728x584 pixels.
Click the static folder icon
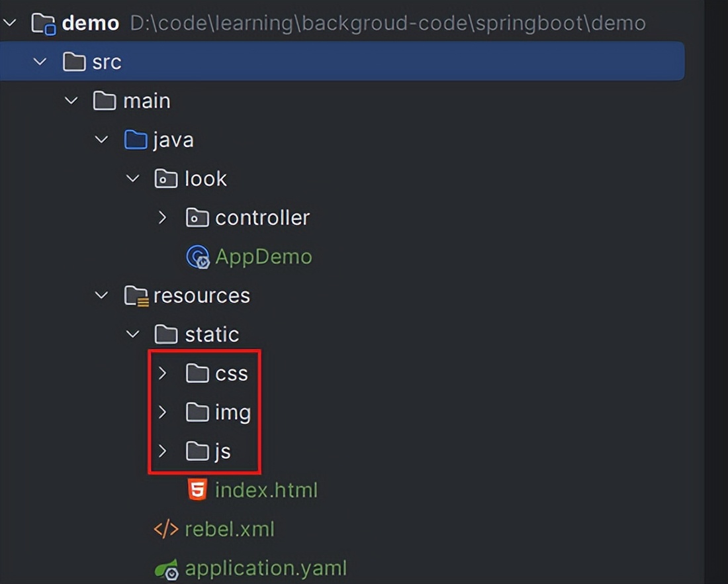pyautogui.click(x=164, y=334)
